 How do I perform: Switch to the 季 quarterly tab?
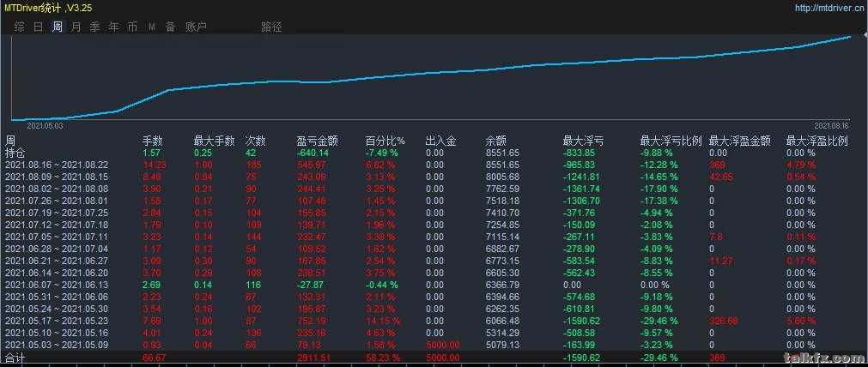tap(94, 27)
